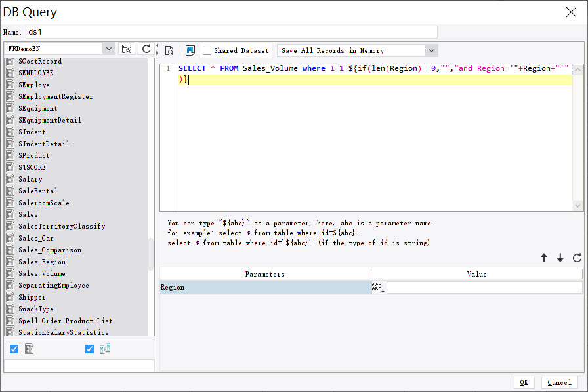
Task: Click the Parameters column header
Action: (265, 274)
